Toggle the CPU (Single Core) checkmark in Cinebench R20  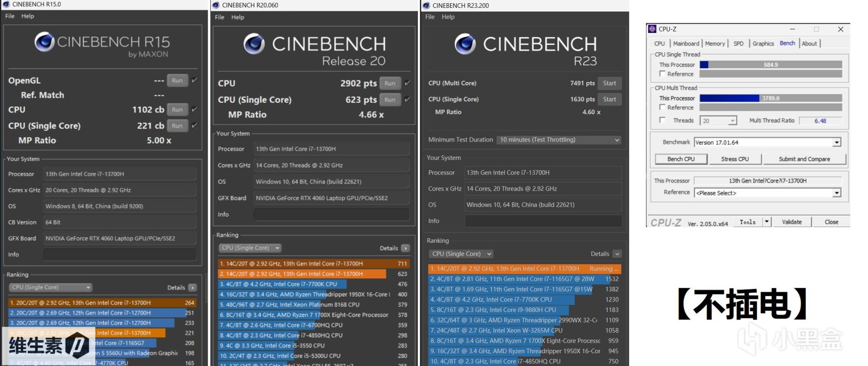[407, 99]
